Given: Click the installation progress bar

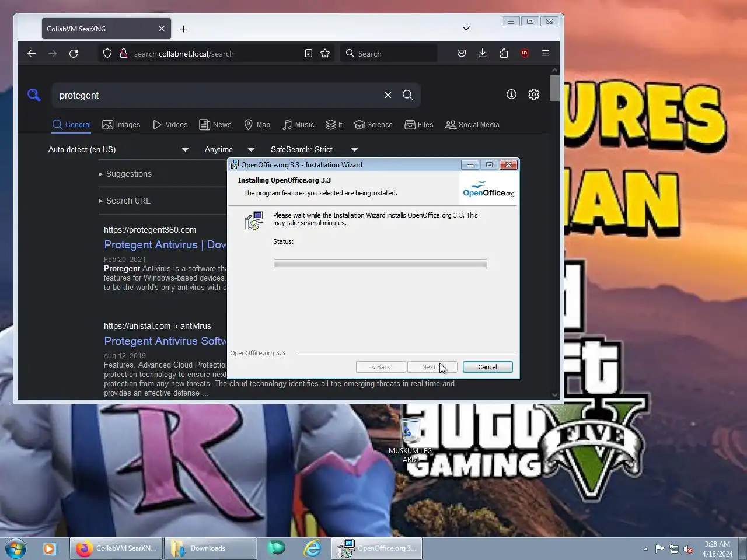Looking at the screenshot, I should 381,264.
